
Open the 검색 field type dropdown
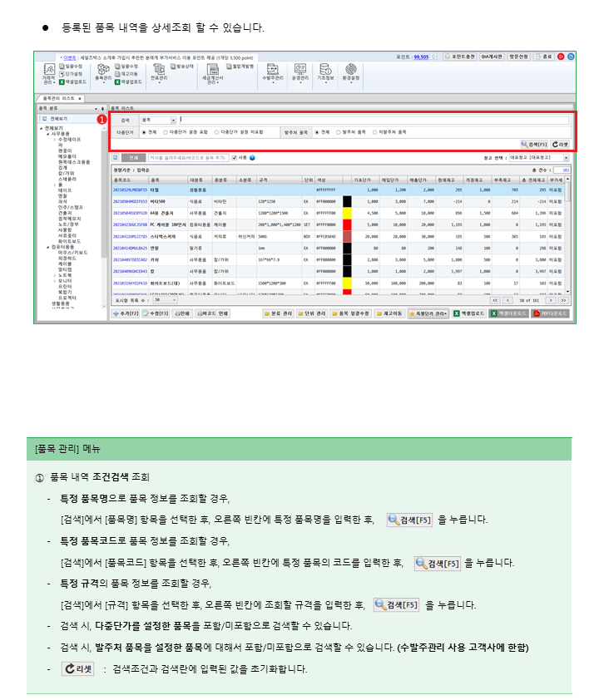point(173,120)
